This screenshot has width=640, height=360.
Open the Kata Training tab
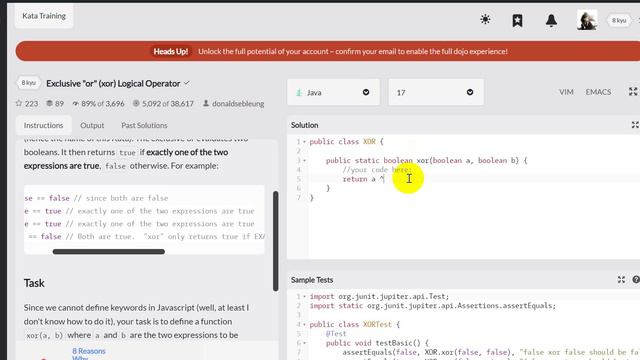[x=44, y=16]
